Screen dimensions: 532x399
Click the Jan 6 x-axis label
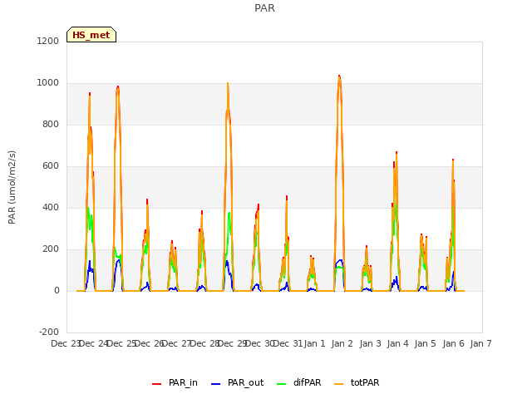pyautogui.click(x=453, y=343)
